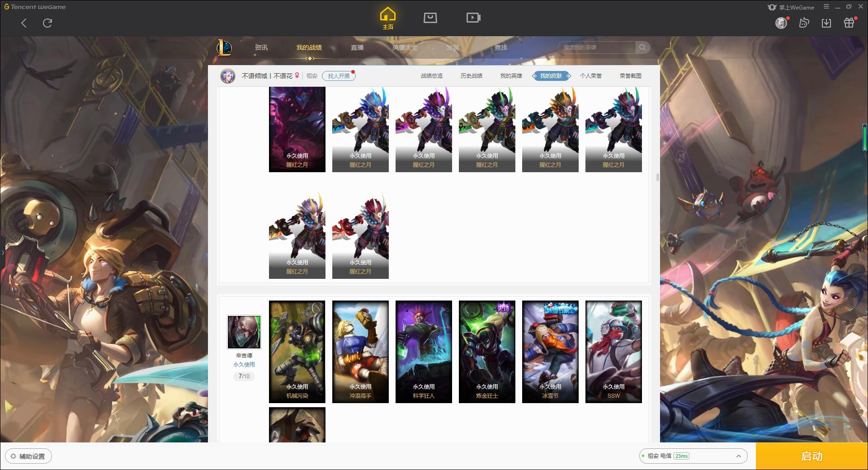Open 战绩总览 section
Image resolution: width=868 pixels, height=470 pixels.
coord(432,76)
